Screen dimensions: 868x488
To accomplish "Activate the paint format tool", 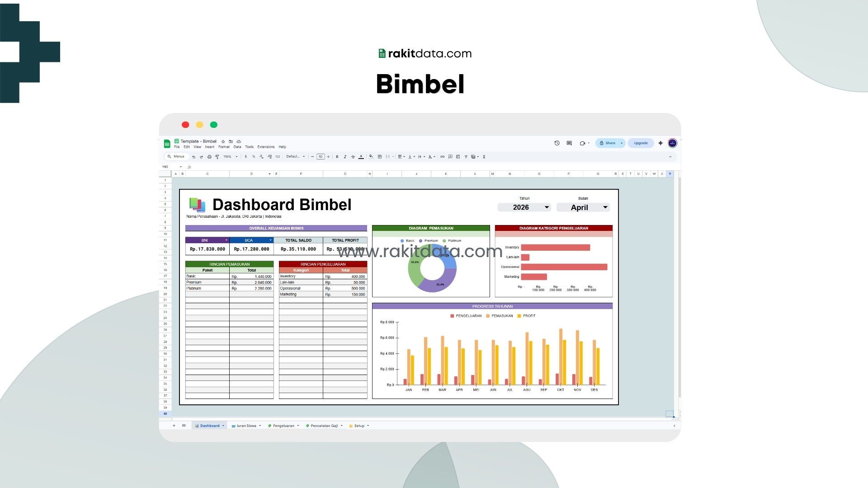I will click(x=217, y=157).
